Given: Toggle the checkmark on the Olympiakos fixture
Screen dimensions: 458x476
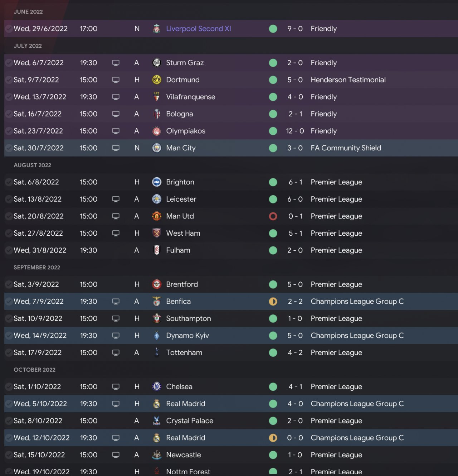Looking at the screenshot, I should pyautogui.click(x=9, y=131).
